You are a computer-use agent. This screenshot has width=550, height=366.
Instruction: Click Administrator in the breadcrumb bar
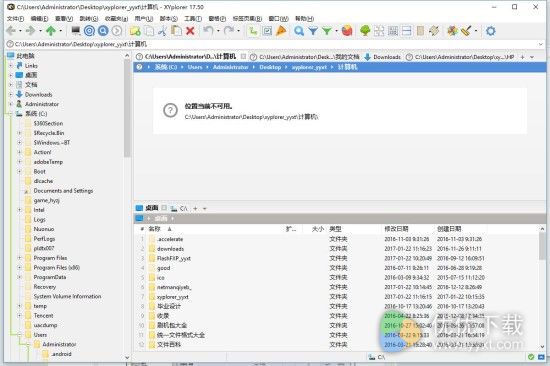(x=230, y=67)
